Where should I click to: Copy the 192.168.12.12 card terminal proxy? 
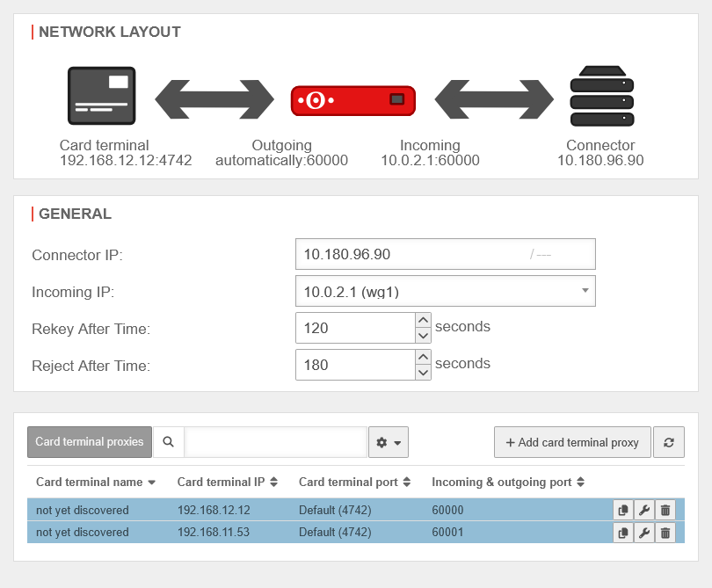623,510
